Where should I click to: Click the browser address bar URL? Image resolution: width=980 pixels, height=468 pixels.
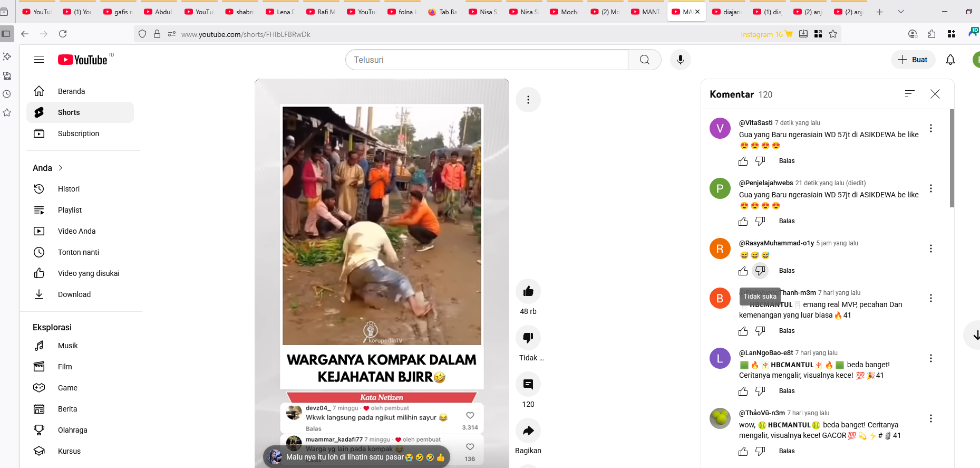tap(246, 34)
